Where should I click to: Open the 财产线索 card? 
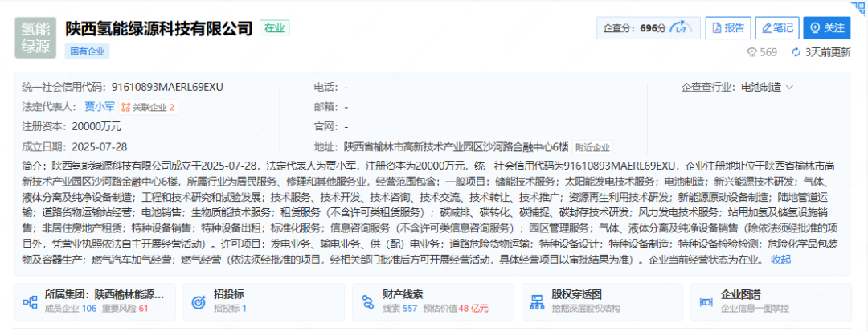433,302
